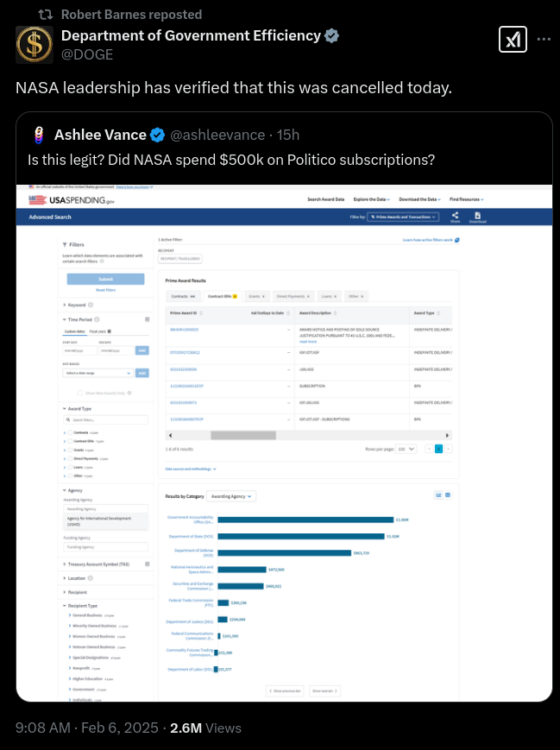Click the USAspending Download icon
This screenshot has height=750, width=560.
pos(477,217)
